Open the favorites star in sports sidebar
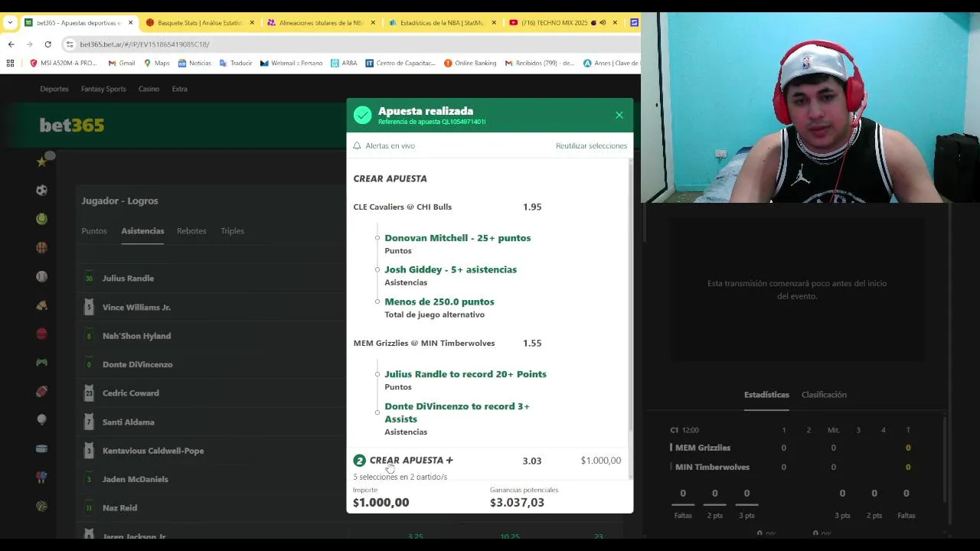The width and height of the screenshot is (980, 551). [41, 161]
